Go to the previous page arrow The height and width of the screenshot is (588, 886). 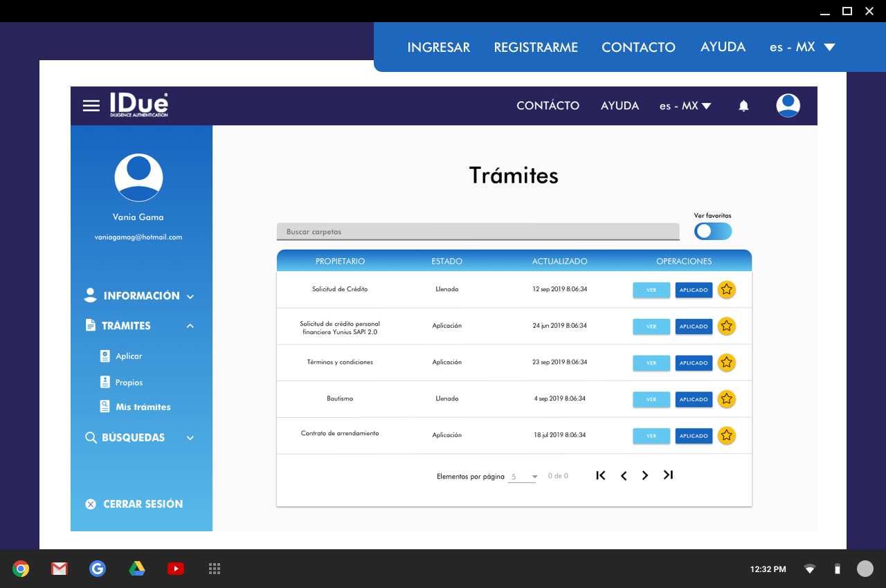click(624, 475)
